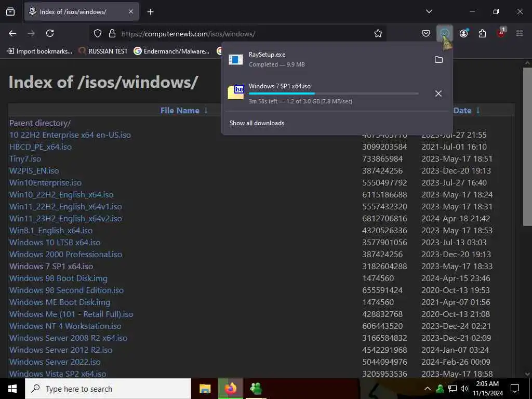
Task: Open tracking protection shield info
Action: click(x=98, y=34)
